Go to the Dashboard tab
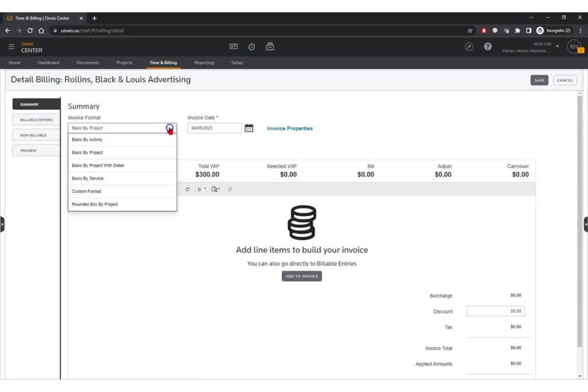The width and height of the screenshot is (588, 392). (48, 62)
